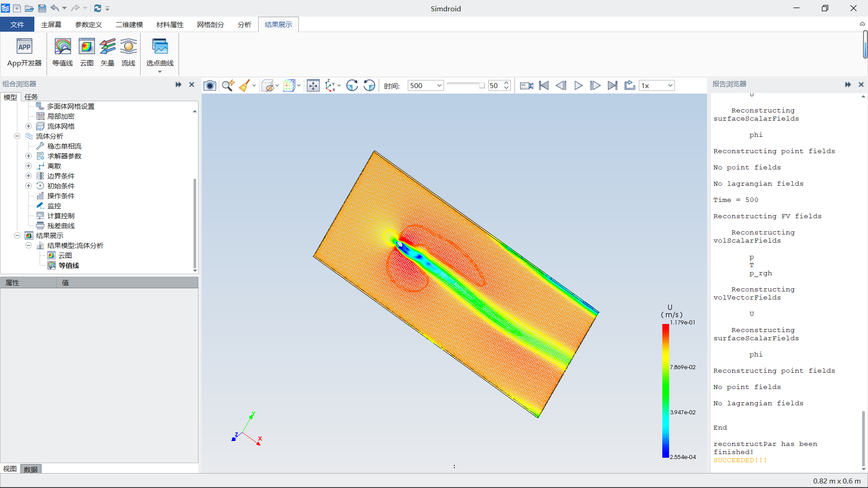Screen dimensions: 868x488
Task: Switch to the 参数定义 ribbon tab
Action: tap(89, 24)
